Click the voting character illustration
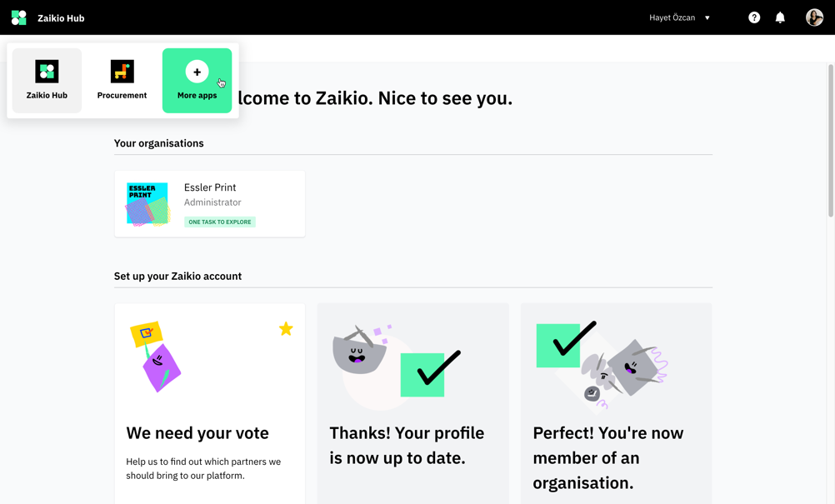 tap(156, 357)
